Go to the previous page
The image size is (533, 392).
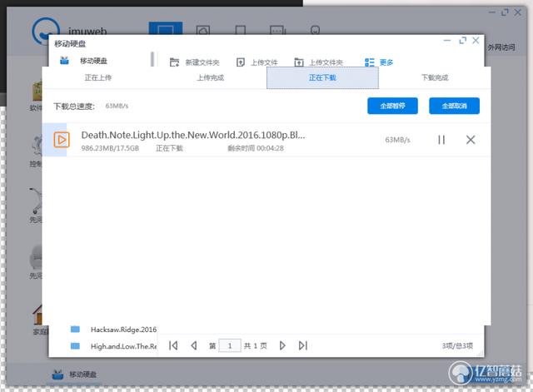click(194, 345)
